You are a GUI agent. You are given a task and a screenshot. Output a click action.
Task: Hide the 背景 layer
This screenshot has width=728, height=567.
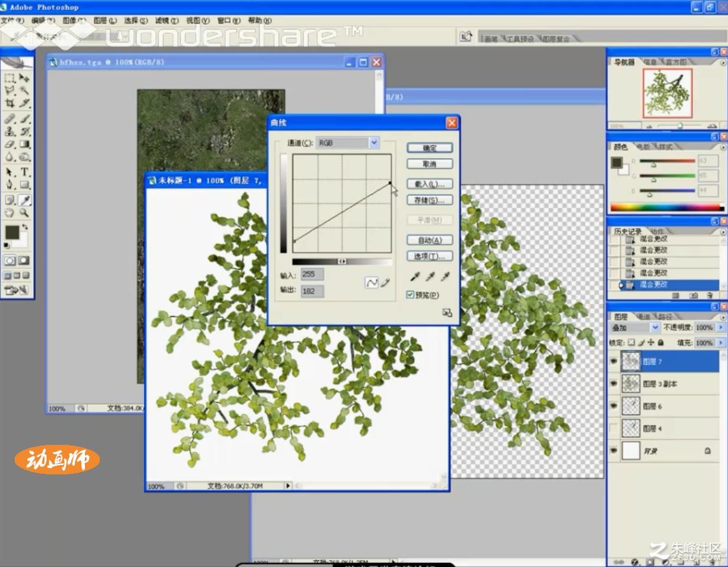pos(614,451)
